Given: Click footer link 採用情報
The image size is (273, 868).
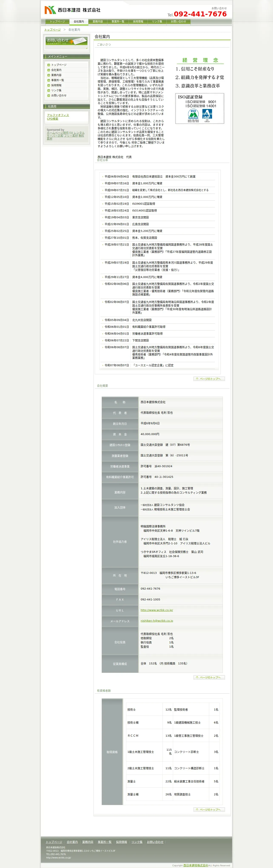Looking at the screenshot, I should click(x=121, y=842).
